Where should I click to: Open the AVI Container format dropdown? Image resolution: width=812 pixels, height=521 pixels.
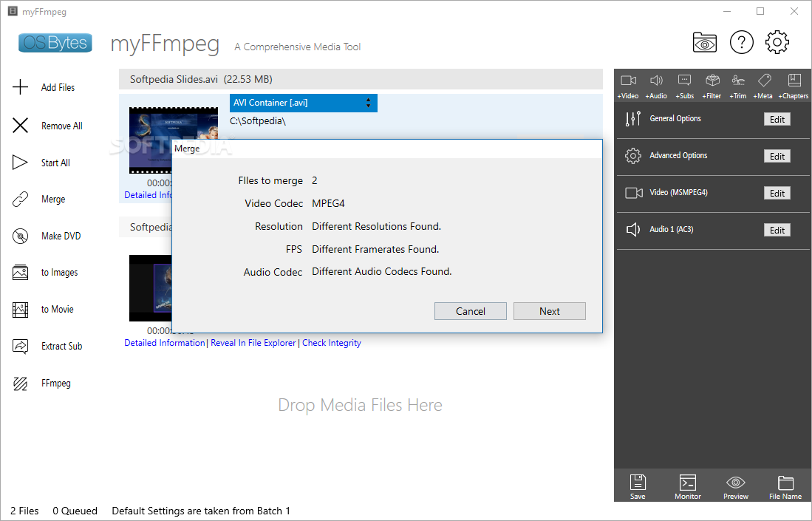pyautogui.click(x=304, y=103)
